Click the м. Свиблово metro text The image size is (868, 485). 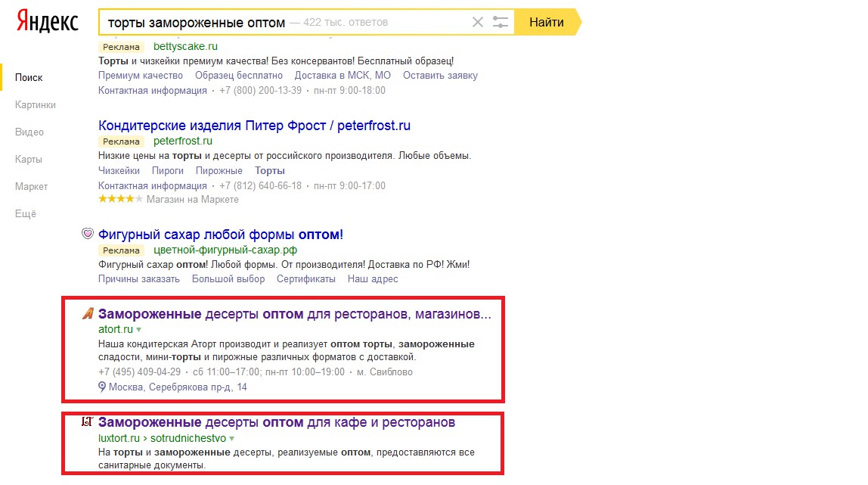point(385,372)
